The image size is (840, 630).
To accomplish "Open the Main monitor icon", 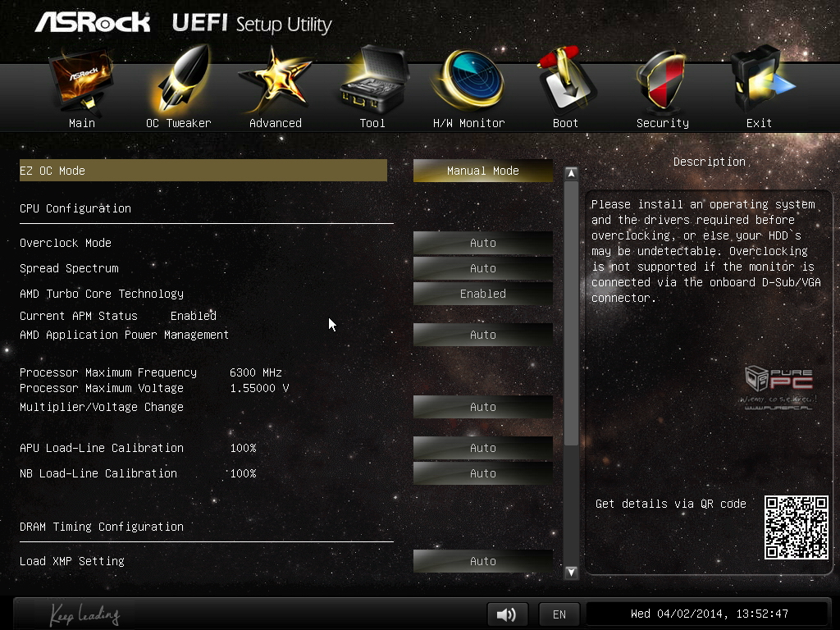I will 81,80.
